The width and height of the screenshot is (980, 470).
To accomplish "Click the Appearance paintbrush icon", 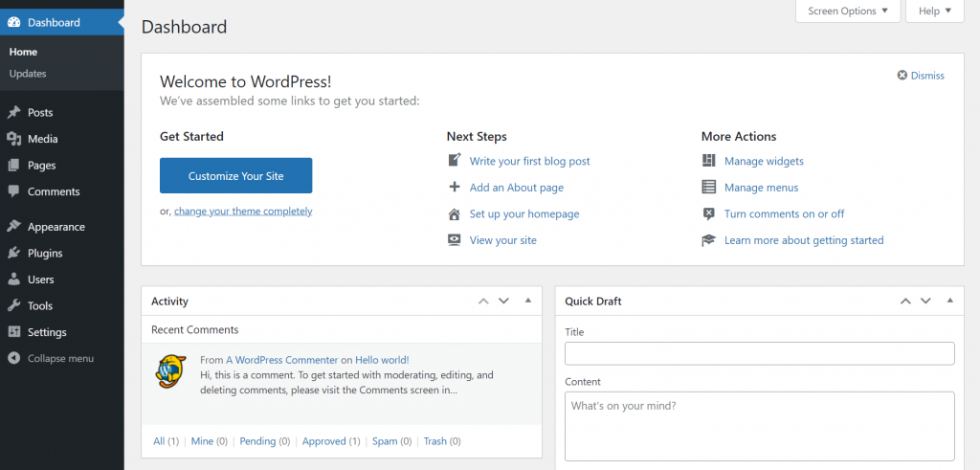I will pyautogui.click(x=13, y=227).
